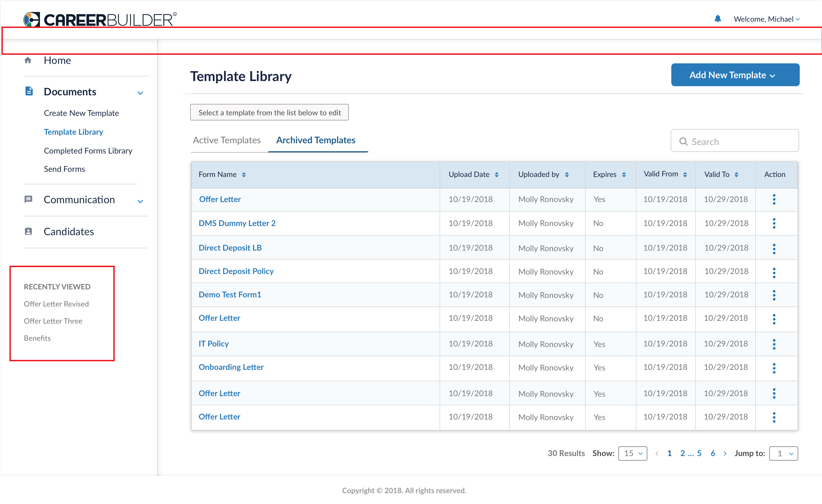Click the search magnifier icon

pyautogui.click(x=683, y=142)
